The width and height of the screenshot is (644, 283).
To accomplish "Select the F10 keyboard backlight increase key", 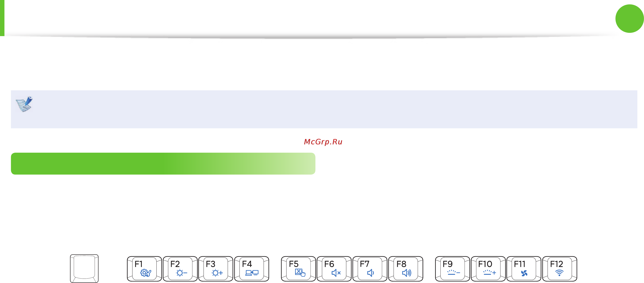I will 488,269.
